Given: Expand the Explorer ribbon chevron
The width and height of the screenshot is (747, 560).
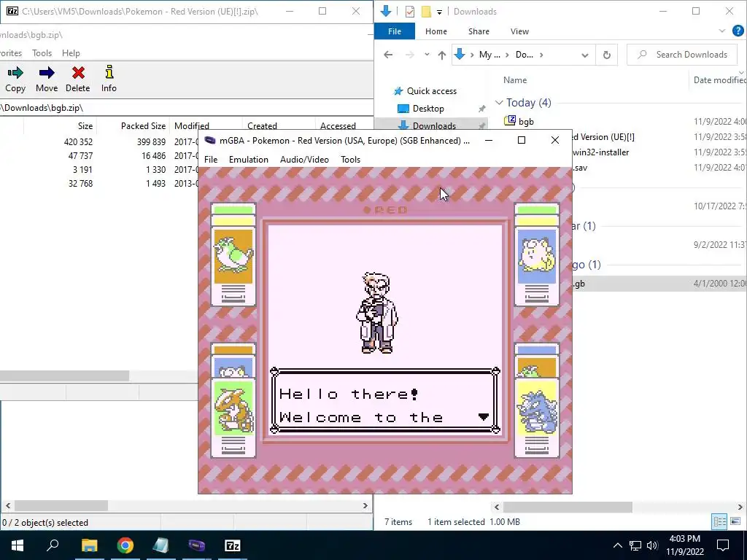Looking at the screenshot, I should 721,31.
